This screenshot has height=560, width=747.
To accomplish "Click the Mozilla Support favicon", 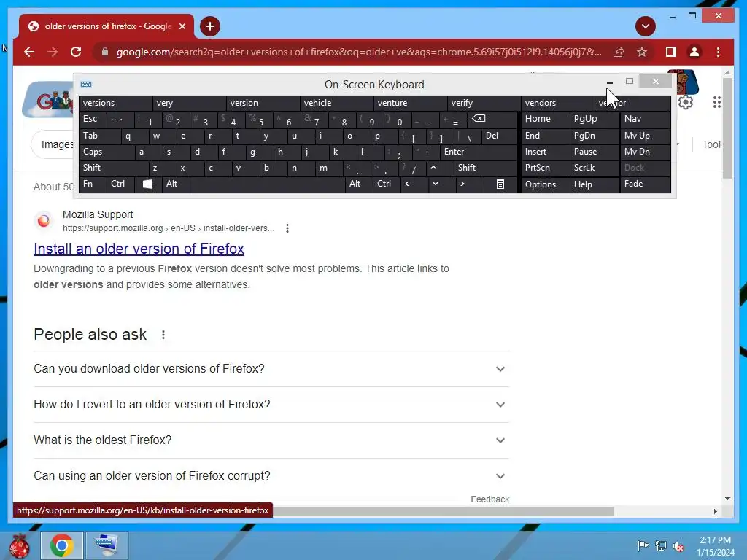I will pos(43,220).
